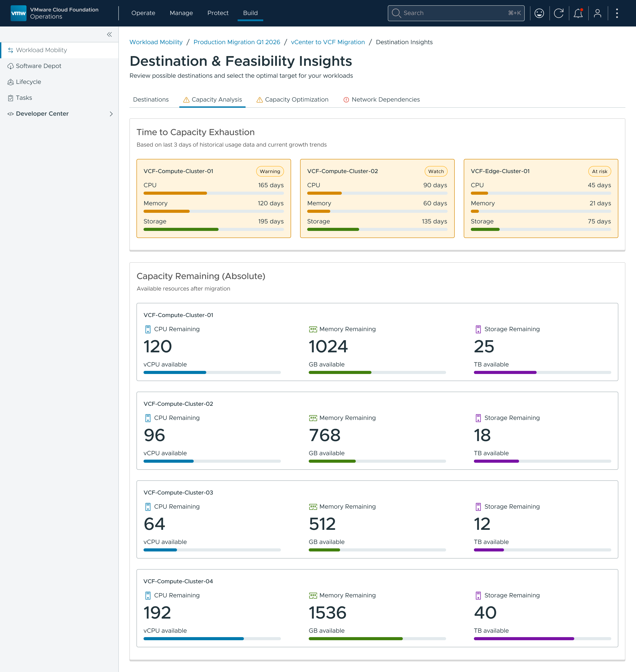The image size is (636, 672).
Task: Click Cluster-01 CPU 165 days progress bar
Action: coord(214,194)
